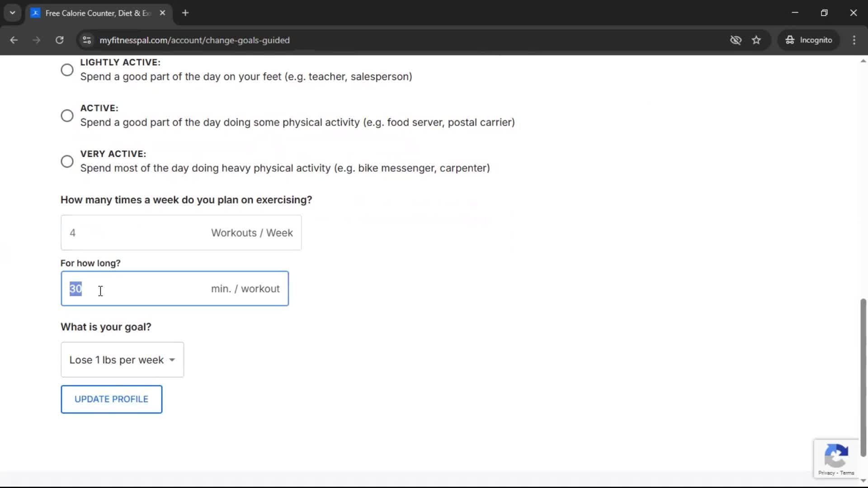The height and width of the screenshot is (488, 868).
Task: Go back to the previous page
Action: point(14,40)
